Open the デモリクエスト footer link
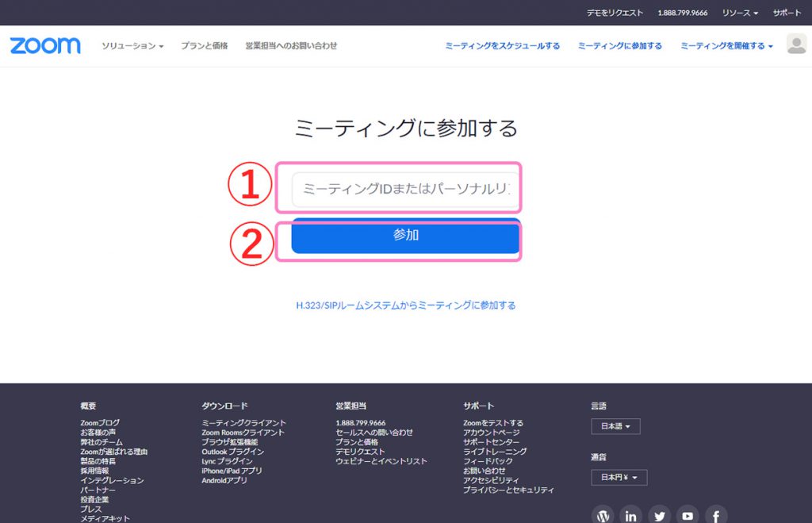 [x=361, y=452]
